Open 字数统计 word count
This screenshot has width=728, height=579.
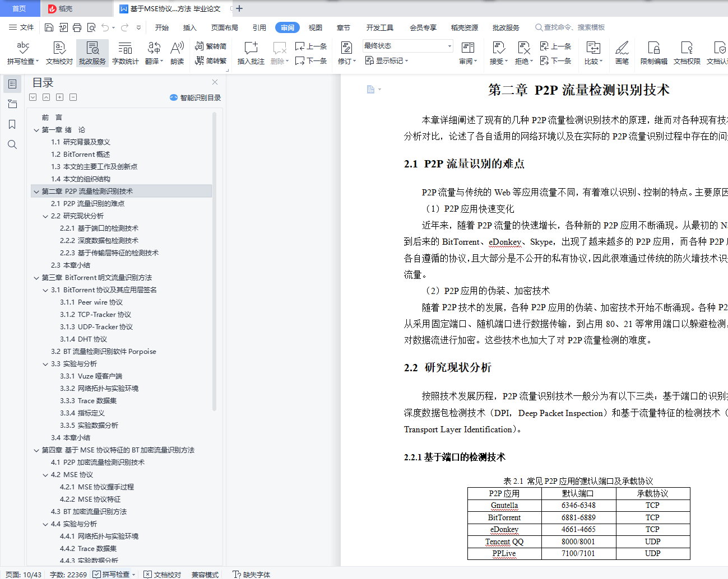click(126, 53)
